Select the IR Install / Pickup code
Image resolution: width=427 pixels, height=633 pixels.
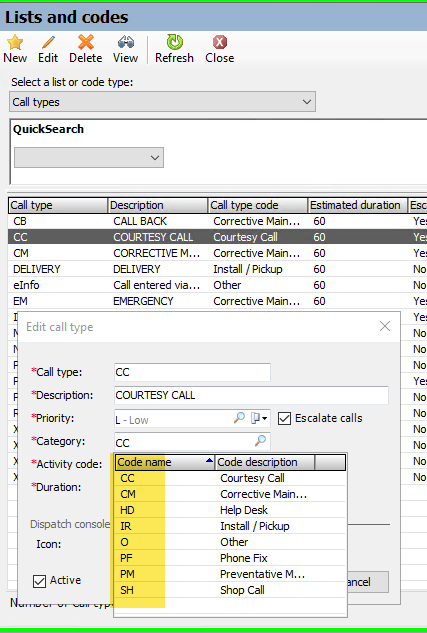tap(230, 526)
